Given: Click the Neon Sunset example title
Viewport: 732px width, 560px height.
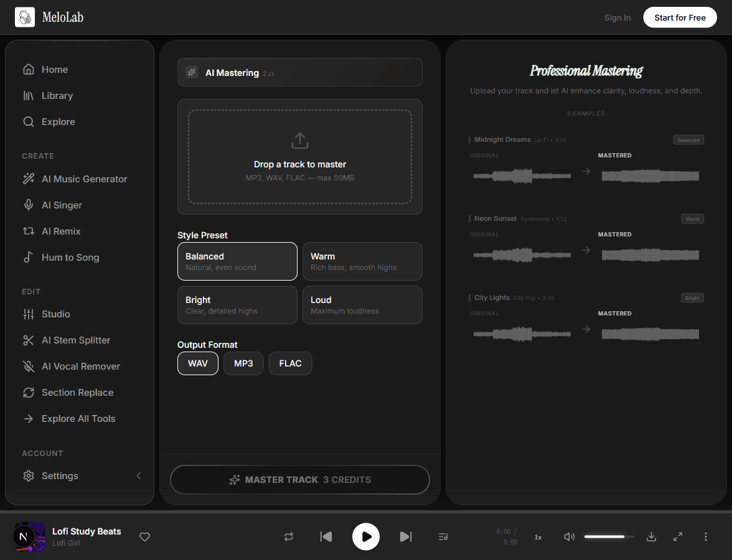Looking at the screenshot, I should (495, 218).
